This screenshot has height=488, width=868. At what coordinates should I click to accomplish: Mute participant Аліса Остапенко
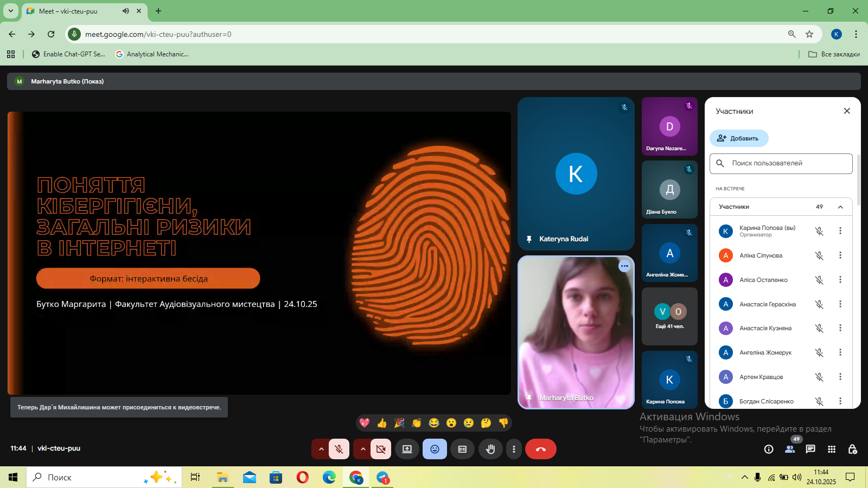(x=819, y=280)
